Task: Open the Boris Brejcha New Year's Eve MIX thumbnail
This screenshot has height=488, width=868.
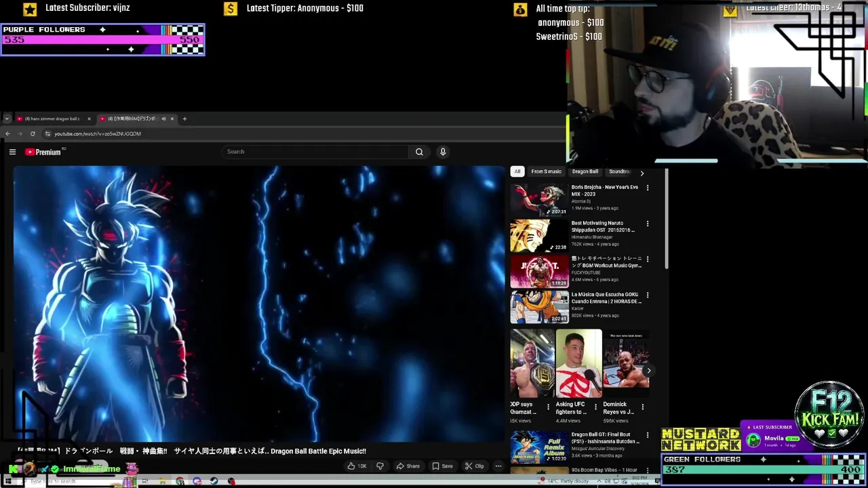Action: 539,200
